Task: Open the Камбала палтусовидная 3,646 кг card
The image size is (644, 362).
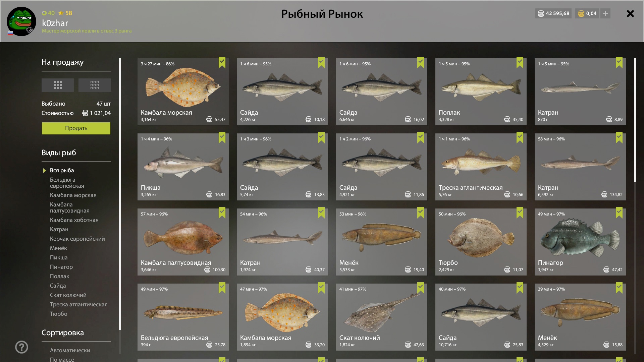Action: click(183, 242)
